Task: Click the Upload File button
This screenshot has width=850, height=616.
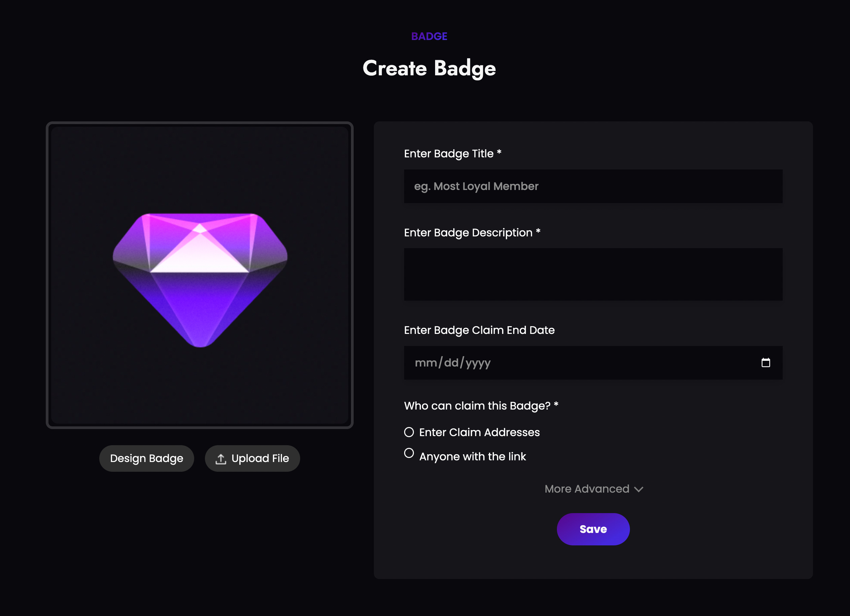Action: click(252, 458)
